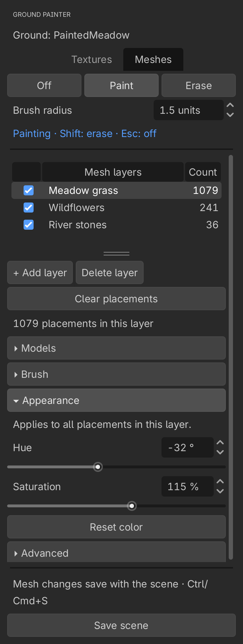Toggle the Wildflowers layer checkbox
The width and height of the screenshot is (243, 644).
tap(29, 208)
